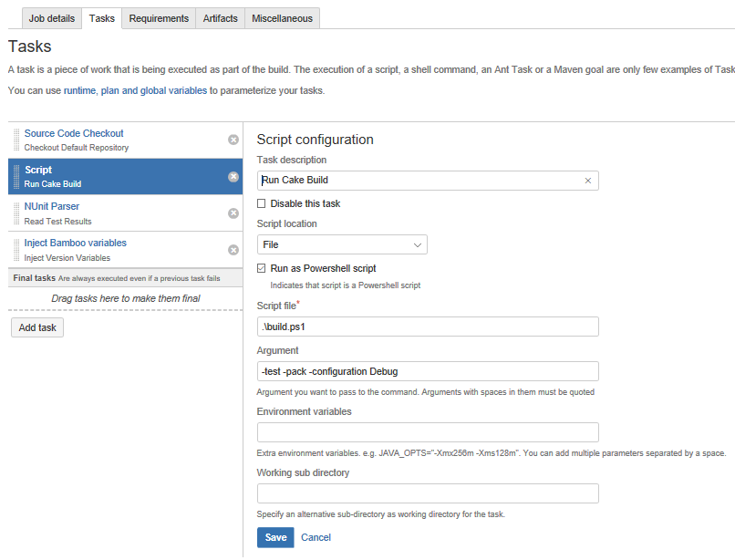Open the Artifacts tab

pos(219,18)
